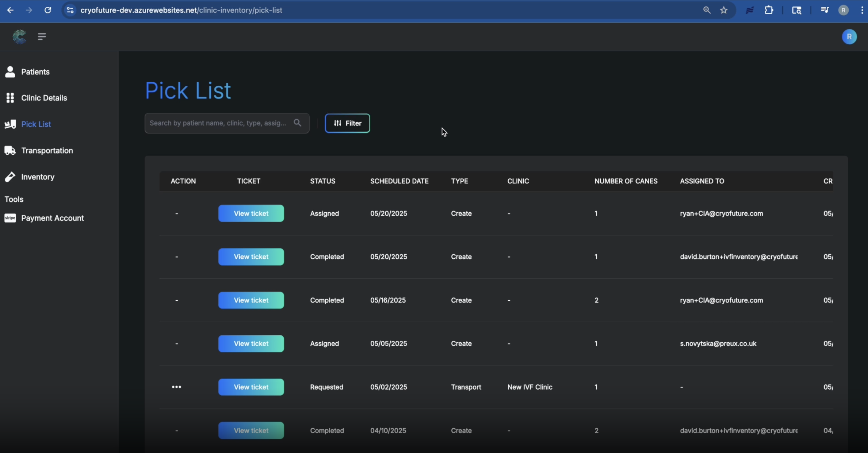The height and width of the screenshot is (453, 868).
Task: Click the page reload icon
Action: coord(47,10)
